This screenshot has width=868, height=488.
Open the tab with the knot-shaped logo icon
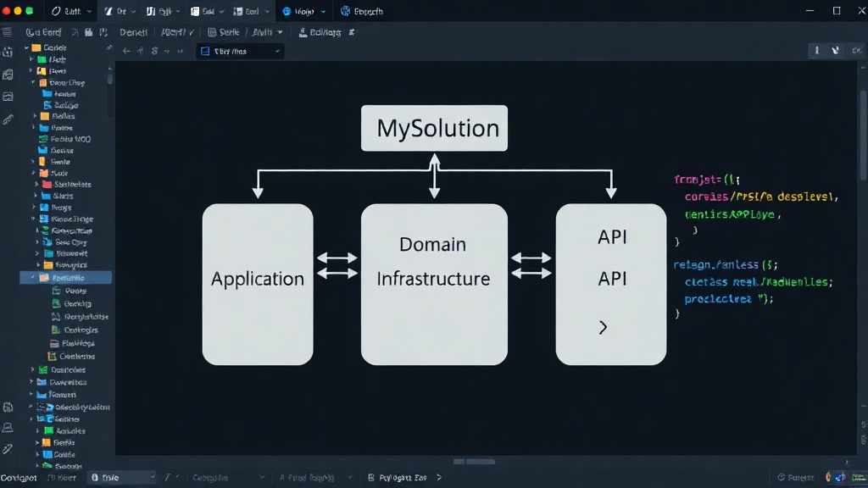click(x=361, y=11)
